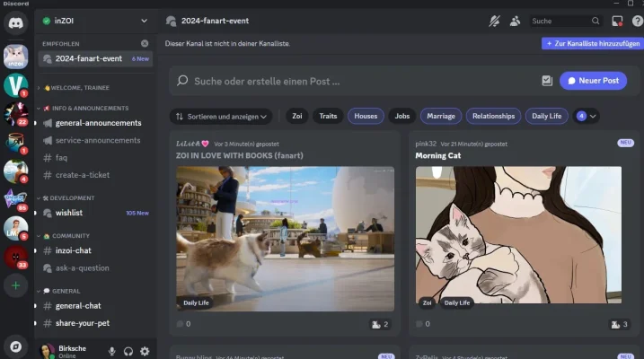This screenshot has width=644, height=359.
Task: Toggle headphones deafen in user panel
Action: [128, 351]
